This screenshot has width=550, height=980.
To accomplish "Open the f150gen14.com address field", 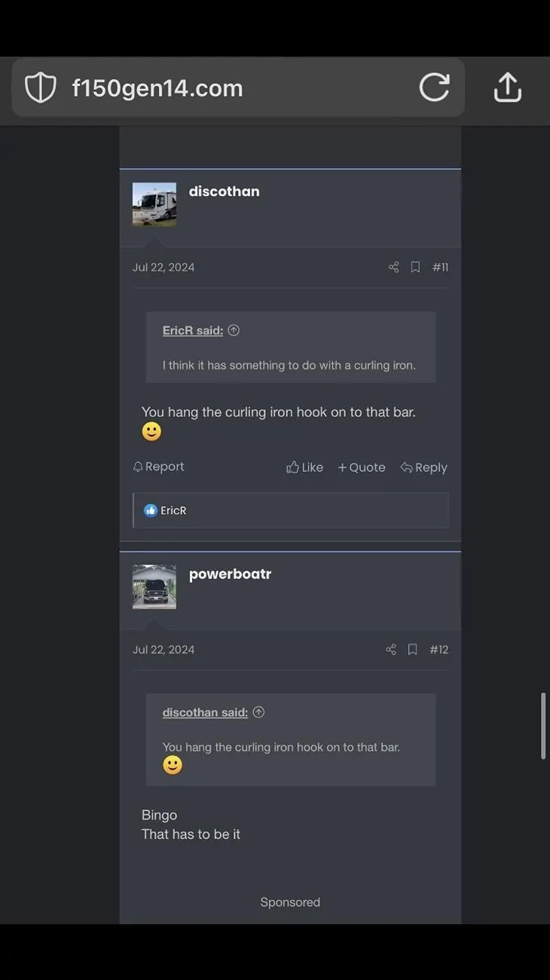I will pos(238,87).
